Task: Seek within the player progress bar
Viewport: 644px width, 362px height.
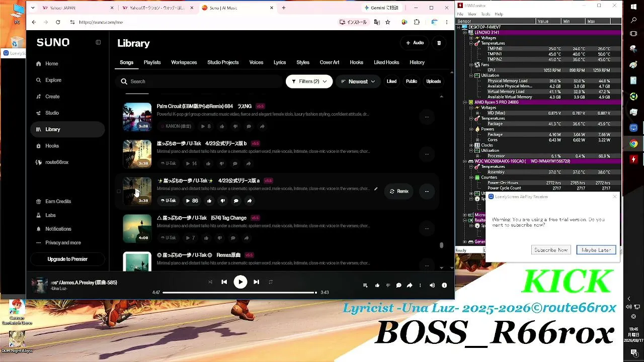Action: 239,293
